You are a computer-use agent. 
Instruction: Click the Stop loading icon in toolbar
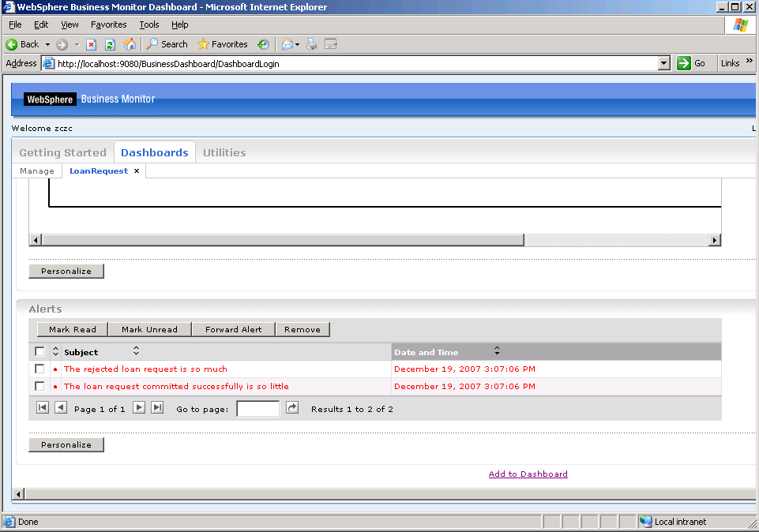92,44
